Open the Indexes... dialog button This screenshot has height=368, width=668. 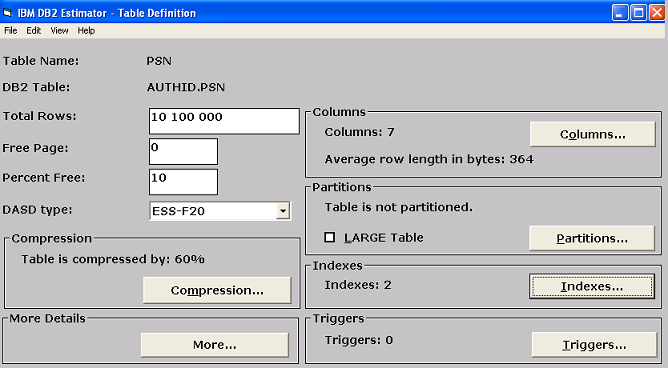(592, 286)
